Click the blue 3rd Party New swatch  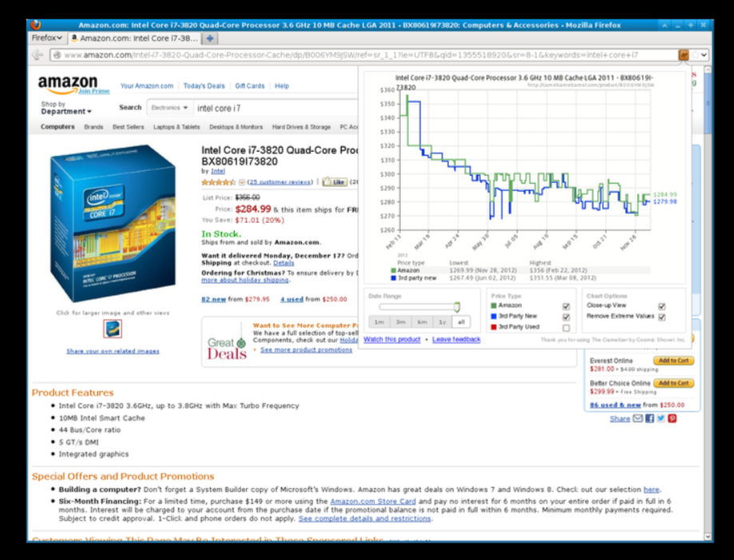[x=494, y=316]
